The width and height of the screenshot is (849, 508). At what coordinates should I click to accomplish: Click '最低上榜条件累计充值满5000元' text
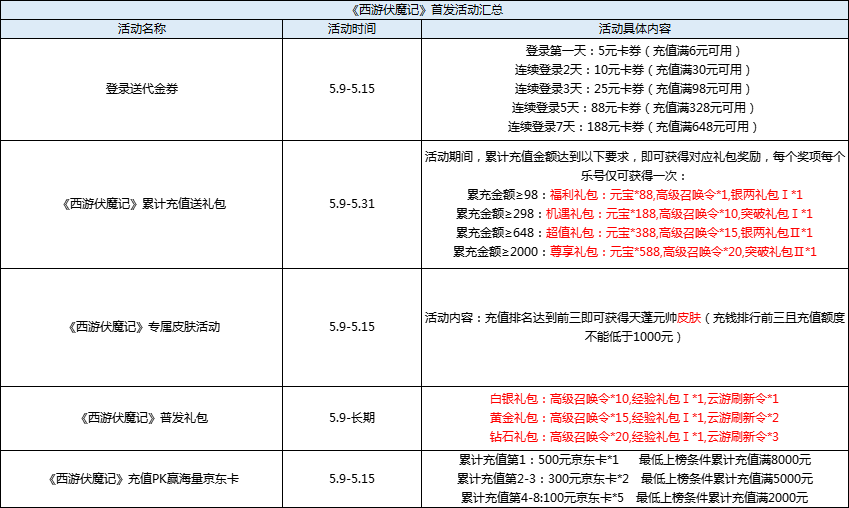pyautogui.click(x=727, y=479)
